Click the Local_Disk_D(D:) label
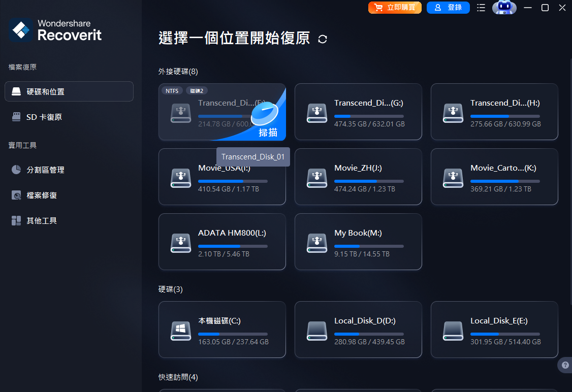The image size is (572, 392). point(365,321)
